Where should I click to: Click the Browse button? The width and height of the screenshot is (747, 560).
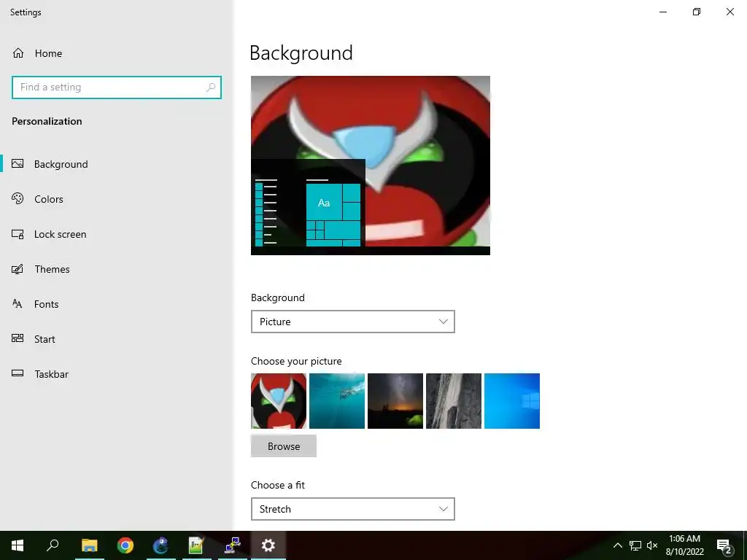tap(284, 446)
